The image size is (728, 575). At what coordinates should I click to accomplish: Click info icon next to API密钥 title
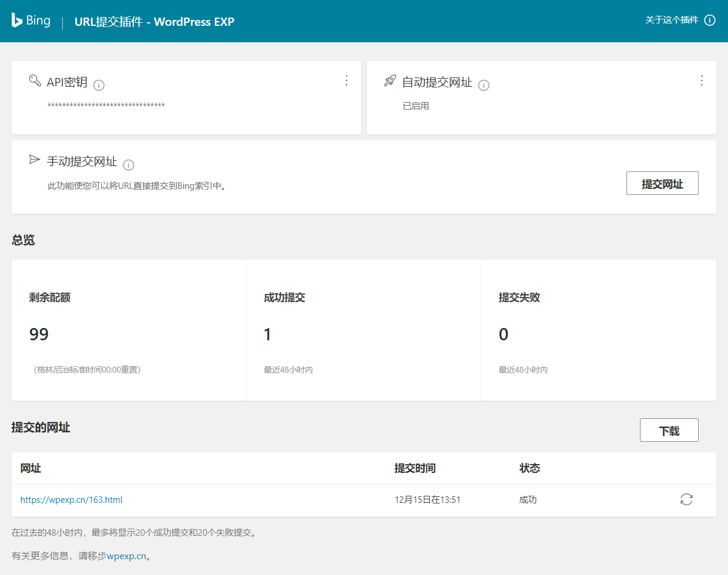[x=99, y=86]
